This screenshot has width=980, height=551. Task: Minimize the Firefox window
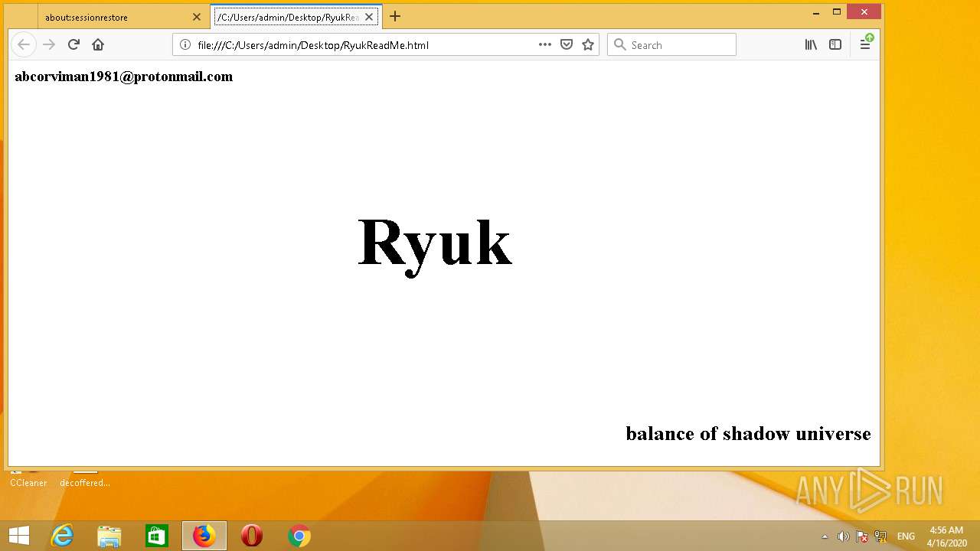point(816,11)
